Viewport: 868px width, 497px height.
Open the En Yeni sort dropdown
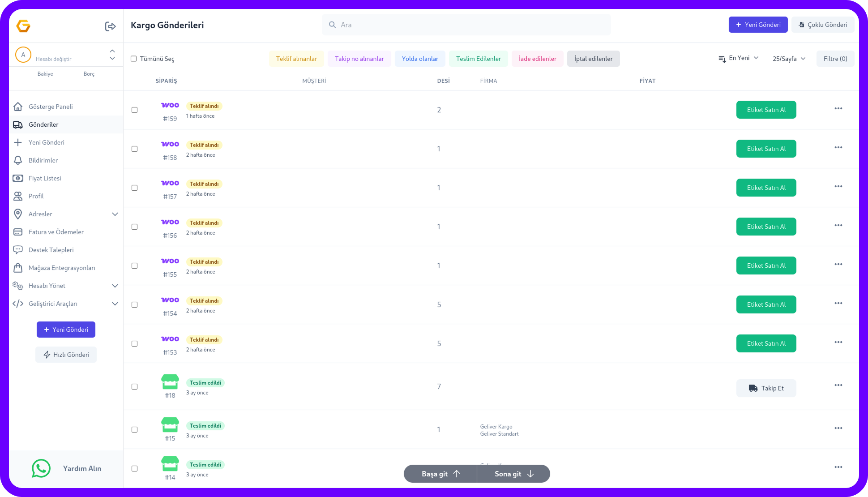coord(739,58)
